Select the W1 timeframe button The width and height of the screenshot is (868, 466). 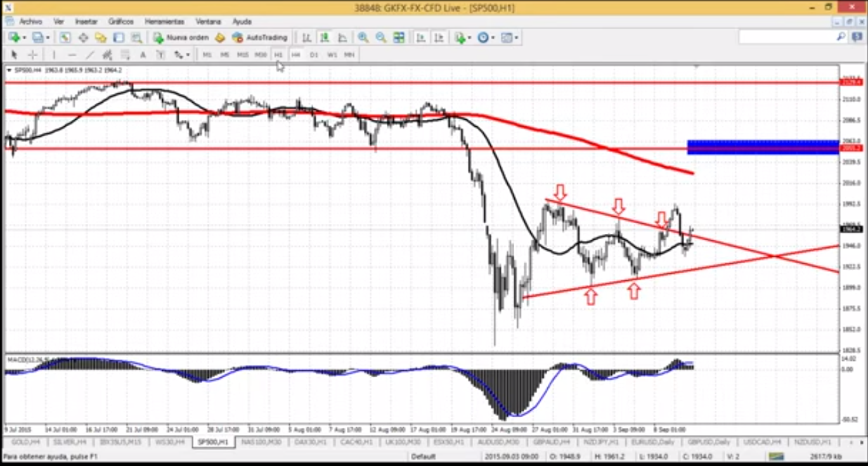(332, 55)
